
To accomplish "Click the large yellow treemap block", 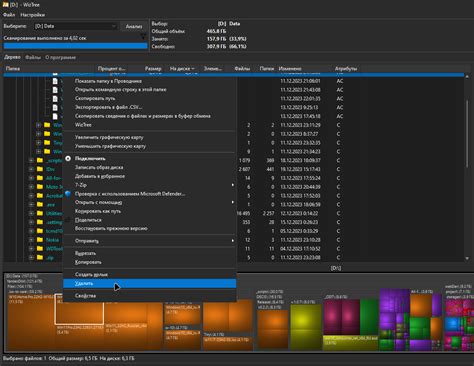I will [x=306, y=326].
